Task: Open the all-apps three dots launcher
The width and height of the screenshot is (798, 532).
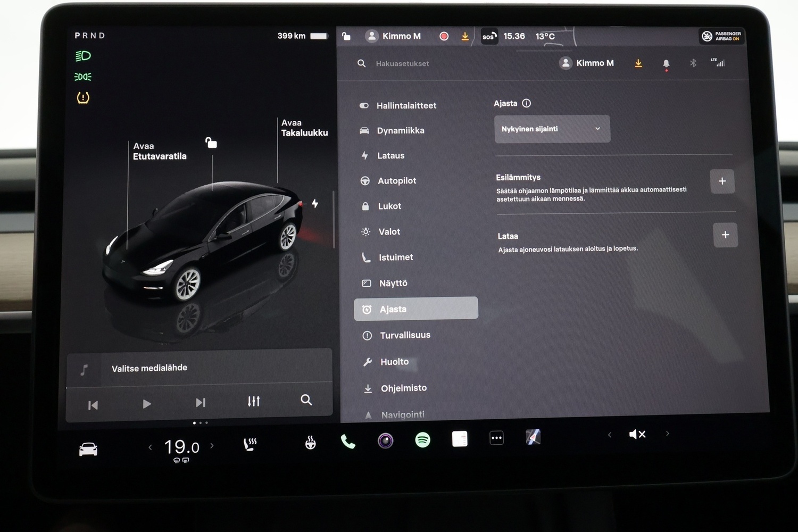Action: [x=496, y=438]
